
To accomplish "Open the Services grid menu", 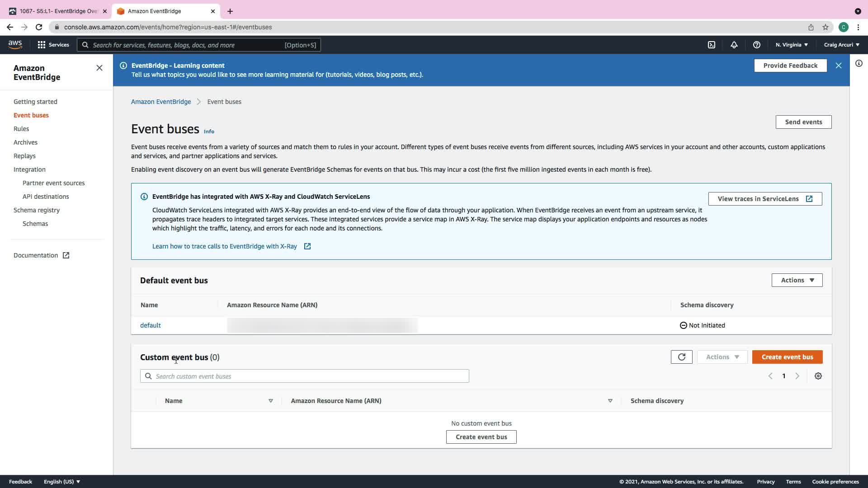I will pos(53,45).
